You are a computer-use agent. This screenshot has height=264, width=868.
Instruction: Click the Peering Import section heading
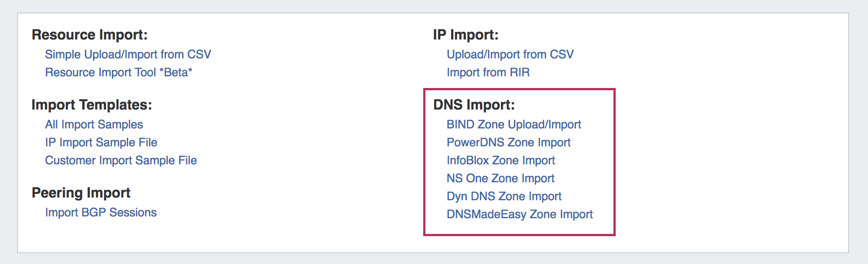(x=81, y=193)
